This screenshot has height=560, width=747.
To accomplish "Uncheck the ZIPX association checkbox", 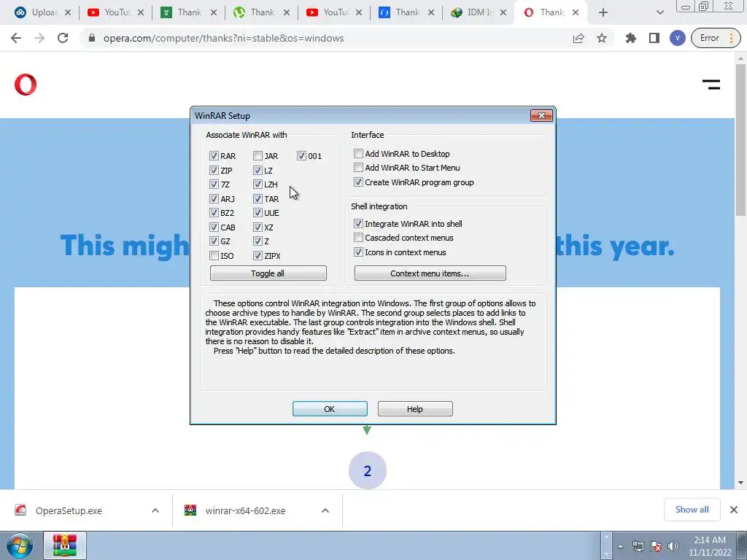I will [258, 256].
